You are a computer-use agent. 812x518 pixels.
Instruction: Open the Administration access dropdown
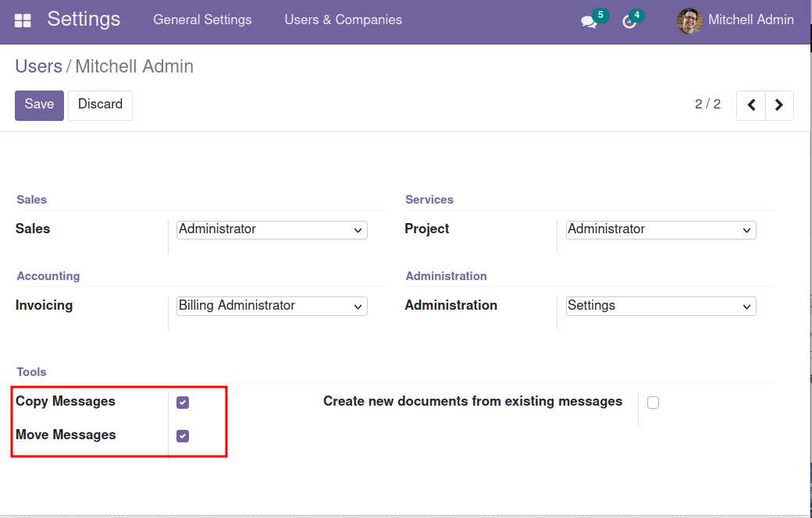pyautogui.click(x=661, y=306)
